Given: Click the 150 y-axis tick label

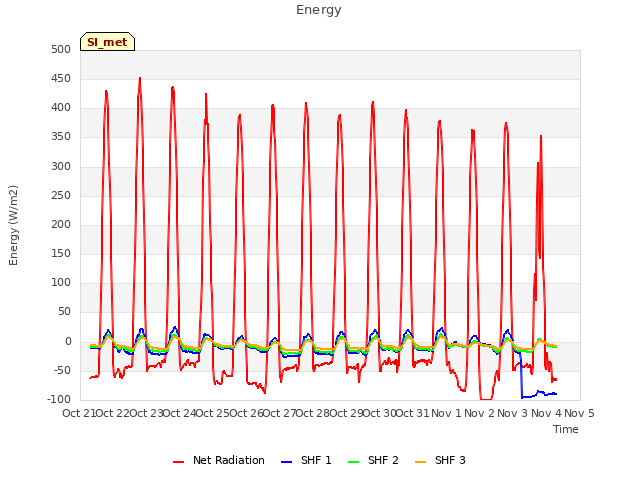Looking at the screenshot, I should coord(61,253).
